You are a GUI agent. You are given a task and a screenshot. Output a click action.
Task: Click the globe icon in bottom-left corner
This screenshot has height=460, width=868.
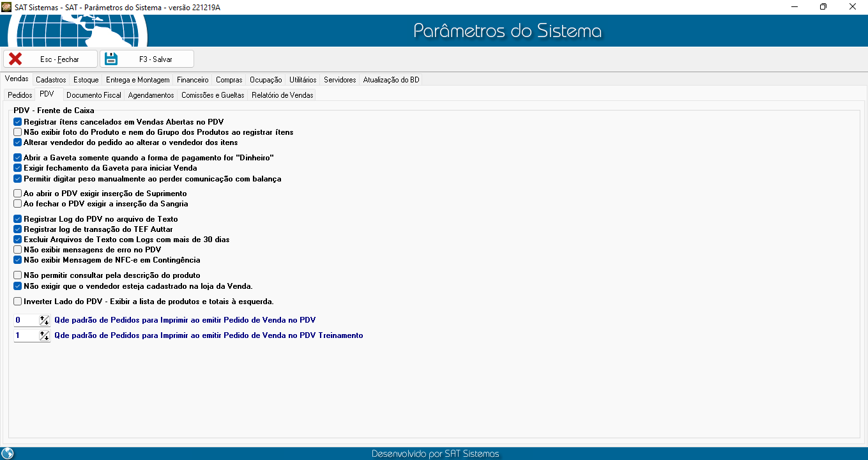pyautogui.click(x=8, y=454)
